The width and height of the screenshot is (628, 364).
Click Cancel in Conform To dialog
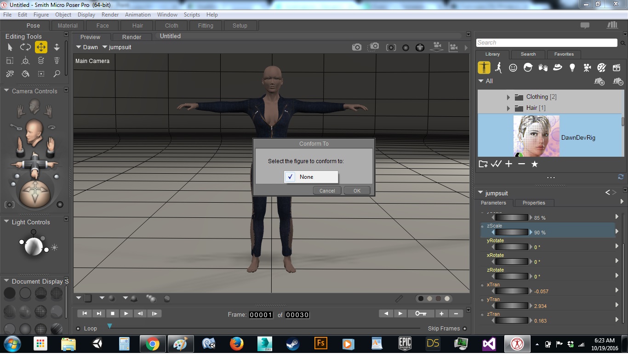coord(327,191)
